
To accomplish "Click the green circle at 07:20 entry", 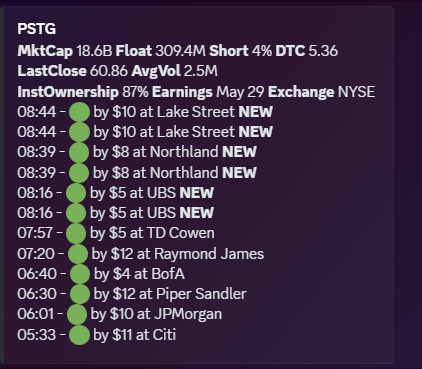I will click(x=78, y=254).
